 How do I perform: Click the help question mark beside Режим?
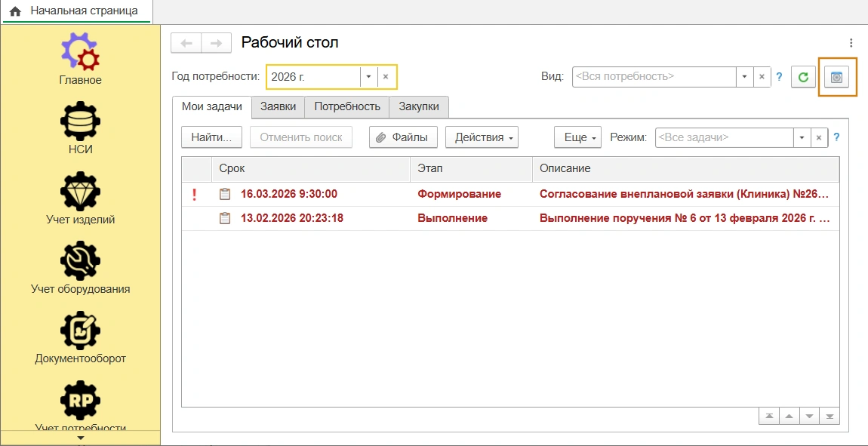(836, 137)
